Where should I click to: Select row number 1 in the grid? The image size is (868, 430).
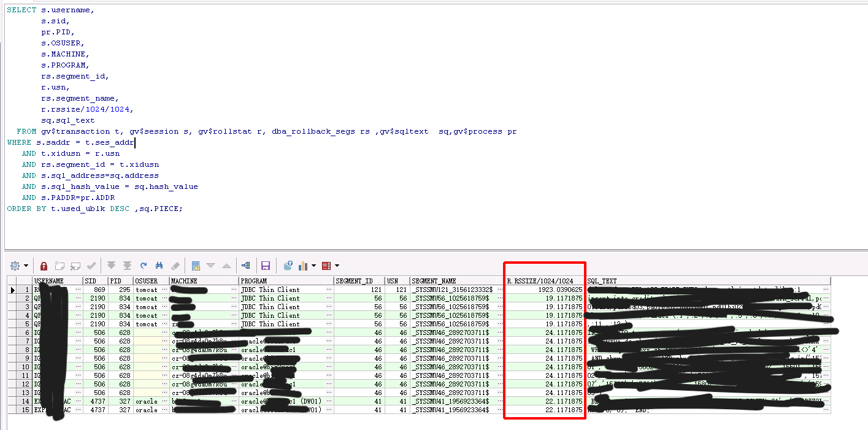coord(24,290)
